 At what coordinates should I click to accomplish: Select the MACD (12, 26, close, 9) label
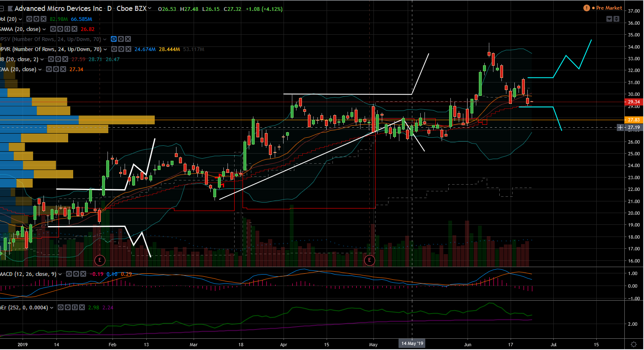28,274
